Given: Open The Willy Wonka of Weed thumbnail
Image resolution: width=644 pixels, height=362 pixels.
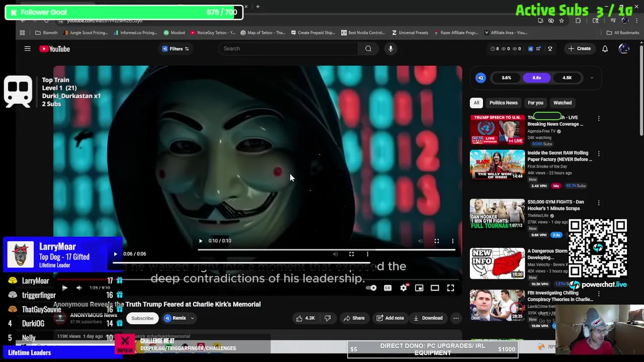Looking at the screenshot, I should tap(497, 165).
